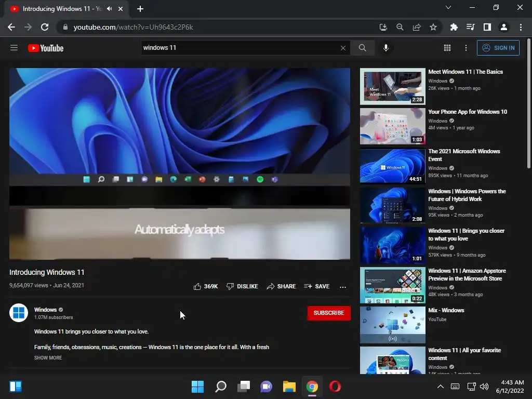Open Your Phone App for Windows 10 video

coord(468,112)
